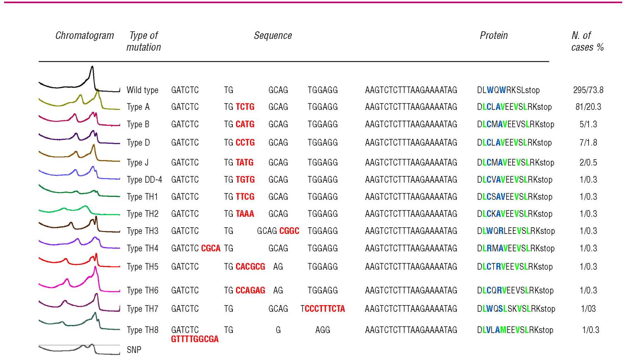Select the red CGGC insertion in Type TH3
The image size is (632, 364).
pyautogui.click(x=289, y=231)
